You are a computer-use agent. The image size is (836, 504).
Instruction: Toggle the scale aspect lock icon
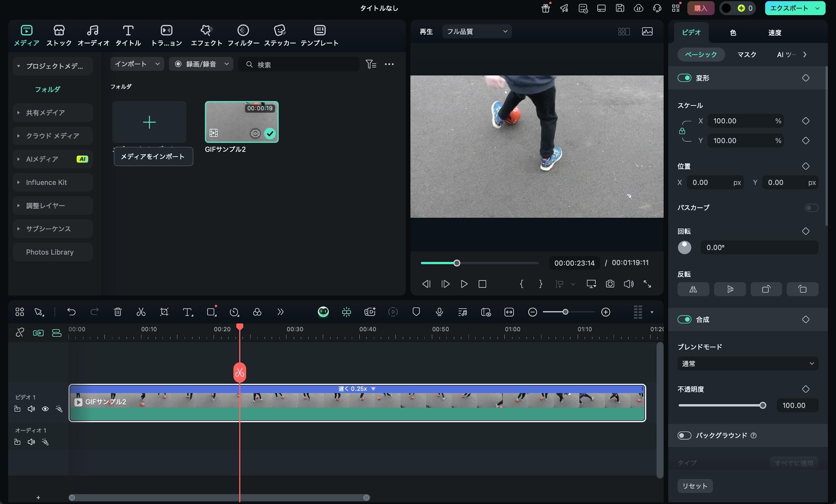[682, 131]
